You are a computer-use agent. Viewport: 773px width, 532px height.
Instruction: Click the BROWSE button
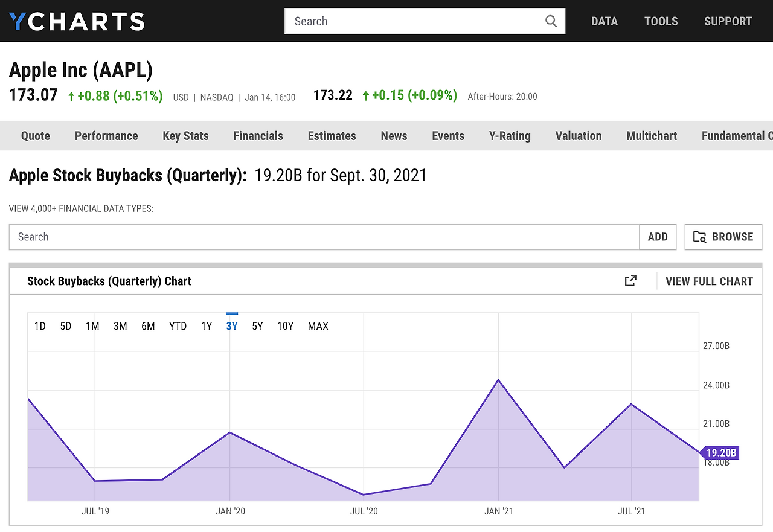723,237
